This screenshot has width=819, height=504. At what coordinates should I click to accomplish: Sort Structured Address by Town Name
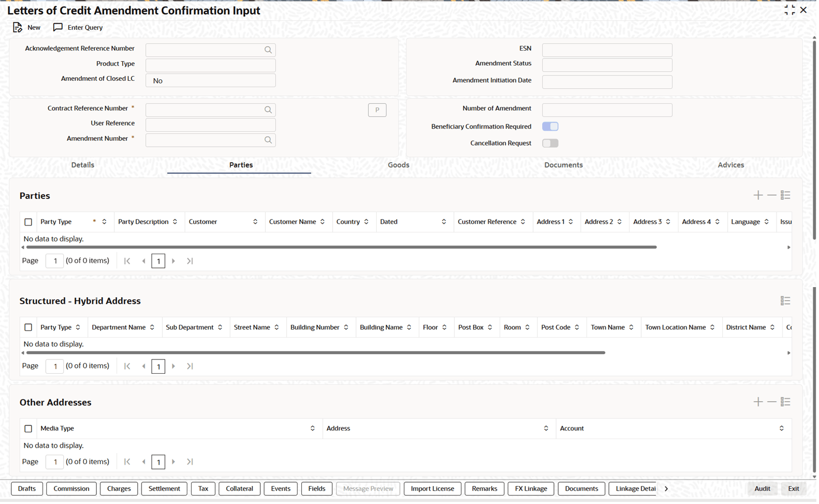pyautogui.click(x=631, y=327)
